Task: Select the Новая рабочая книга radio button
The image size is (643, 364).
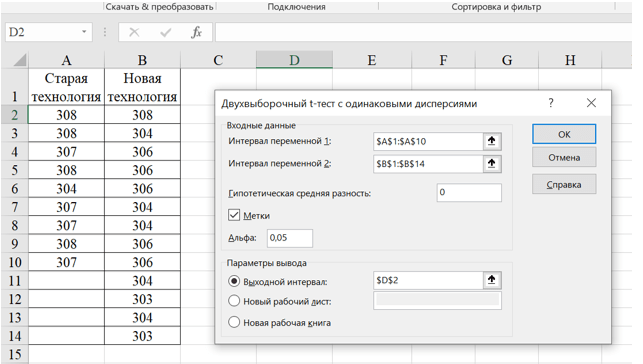Action: click(234, 322)
